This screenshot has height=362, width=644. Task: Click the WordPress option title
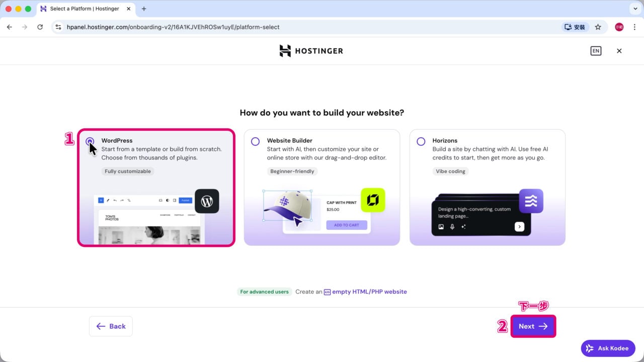[117, 141]
